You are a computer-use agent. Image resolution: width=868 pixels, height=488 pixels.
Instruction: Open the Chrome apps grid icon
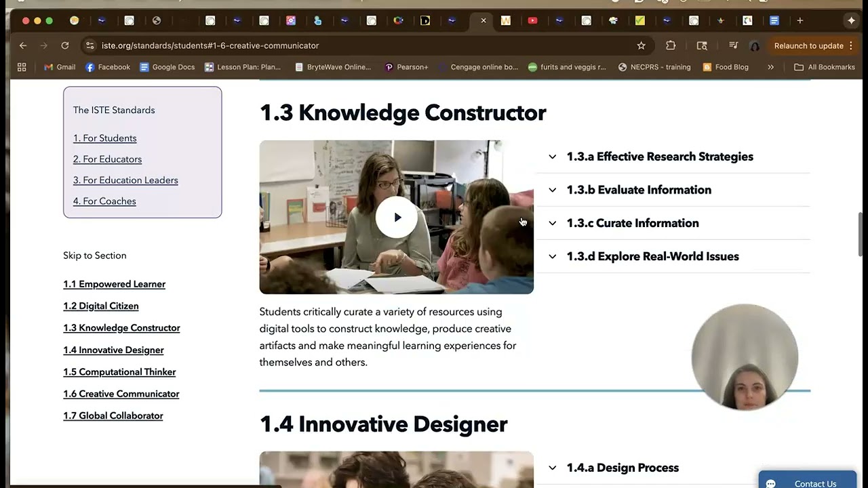(22, 67)
